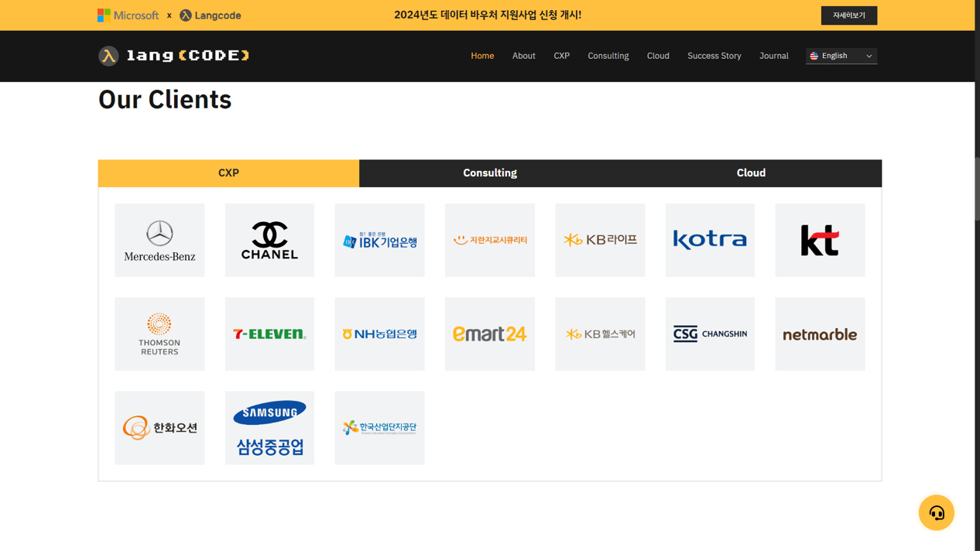Open the Consulting navigation item
This screenshot has height=551, width=980.
click(x=608, y=56)
